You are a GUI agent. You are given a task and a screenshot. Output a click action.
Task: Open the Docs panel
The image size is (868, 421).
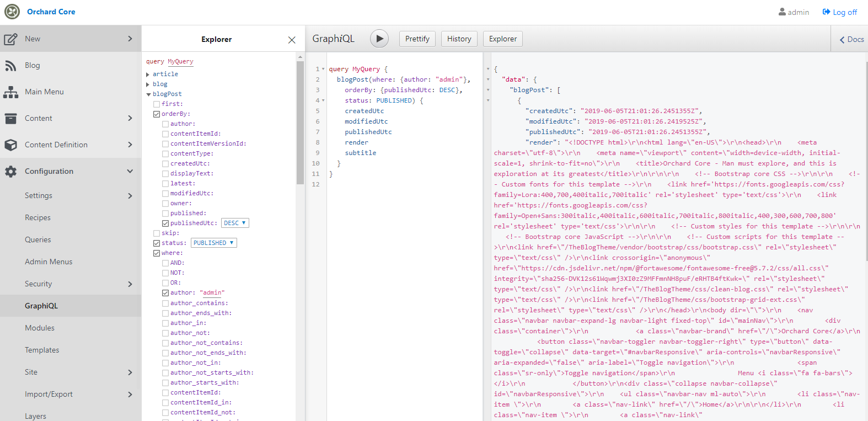851,39
